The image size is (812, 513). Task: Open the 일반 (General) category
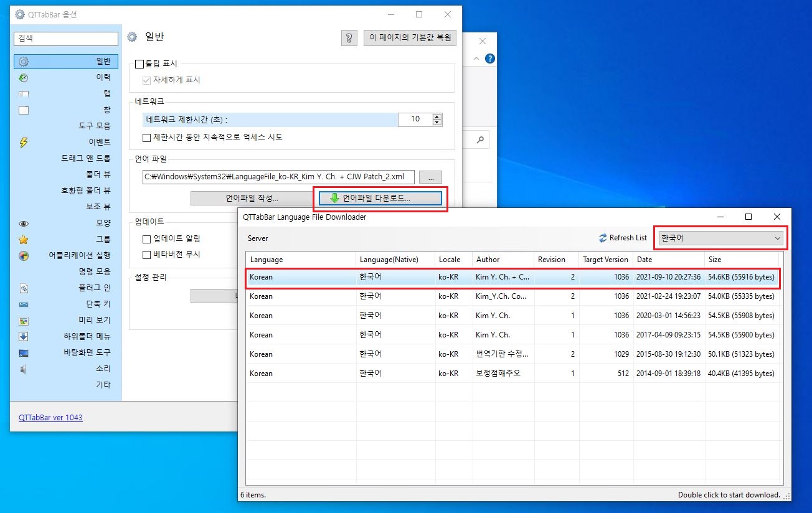click(x=66, y=61)
